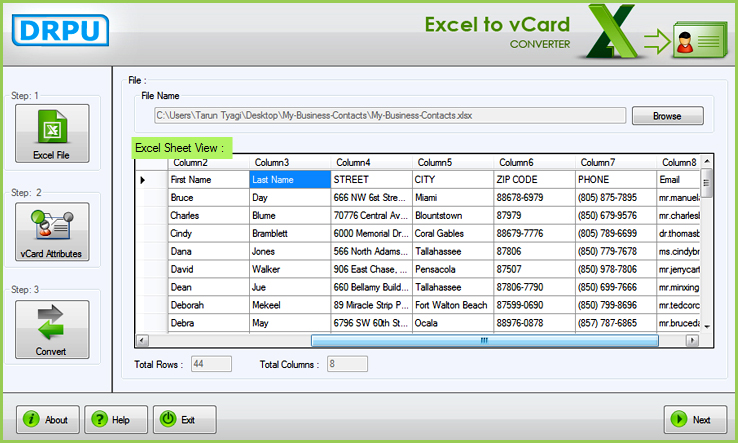Select the Jue last name cell

point(290,287)
